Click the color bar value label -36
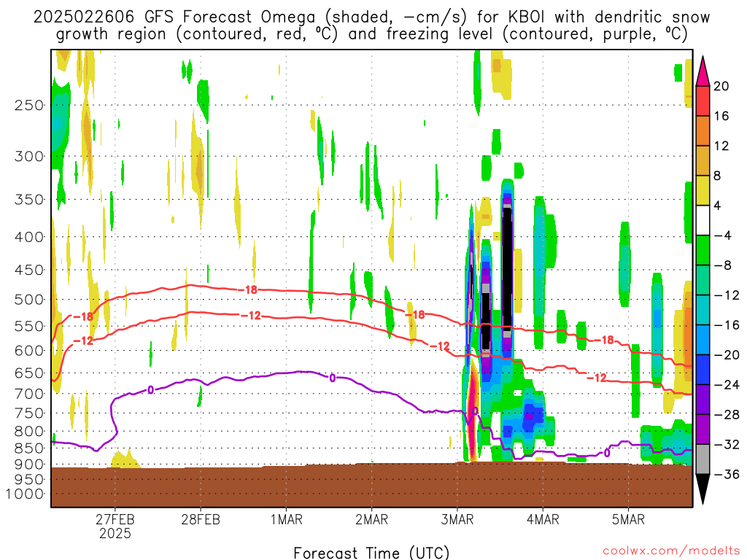This screenshot has width=747, height=560. tap(727, 474)
